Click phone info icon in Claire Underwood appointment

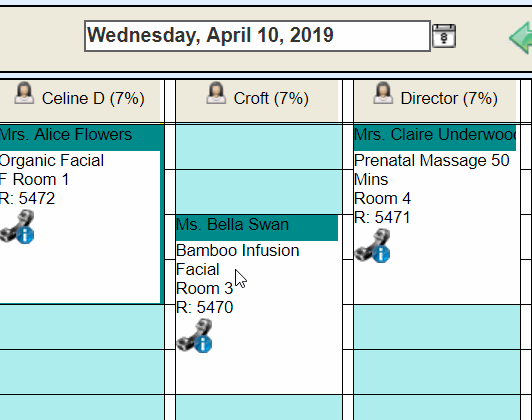tap(372, 246)
